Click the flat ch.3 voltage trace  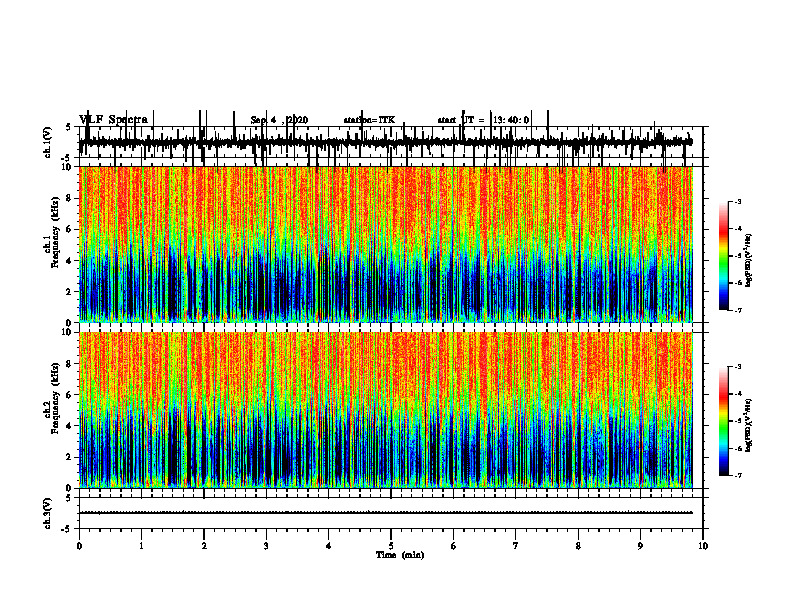385,513
